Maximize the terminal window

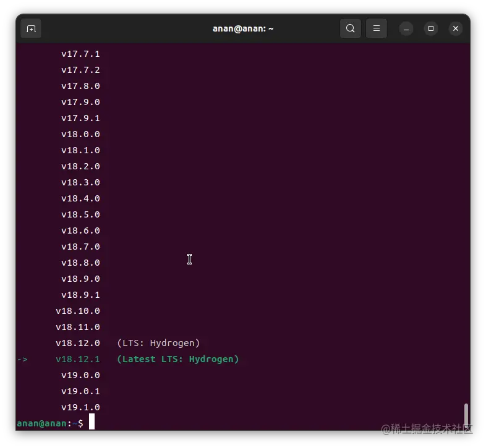[x=431, y=28]
